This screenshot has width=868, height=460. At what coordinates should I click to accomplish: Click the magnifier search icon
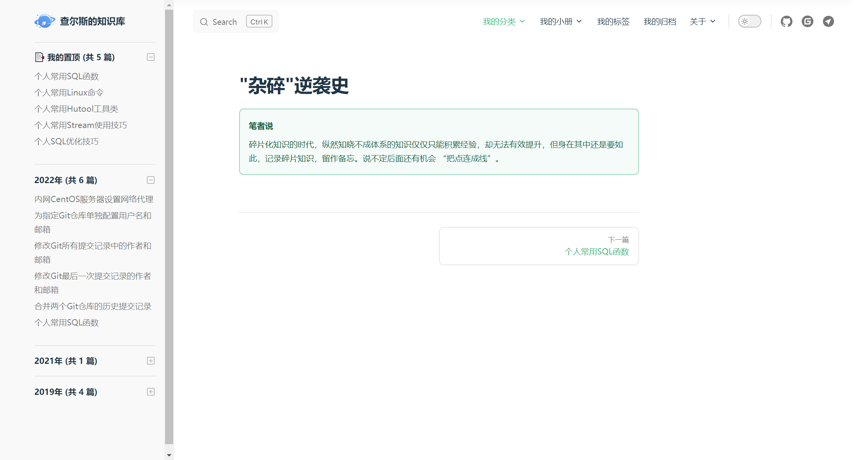point(204,22)
